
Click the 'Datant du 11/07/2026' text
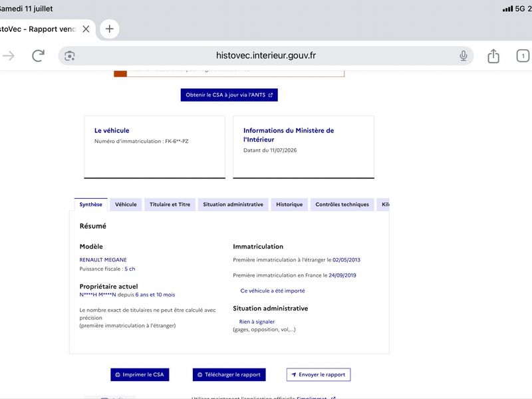point(270,150)
